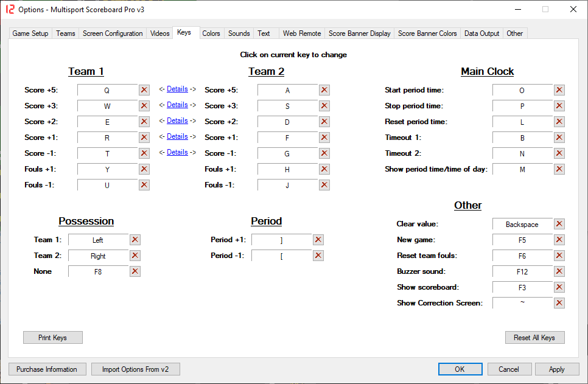Click the Clear value Backspace key field
The height and width of the screenshot is (384, 588).
(x=522, y=225)
